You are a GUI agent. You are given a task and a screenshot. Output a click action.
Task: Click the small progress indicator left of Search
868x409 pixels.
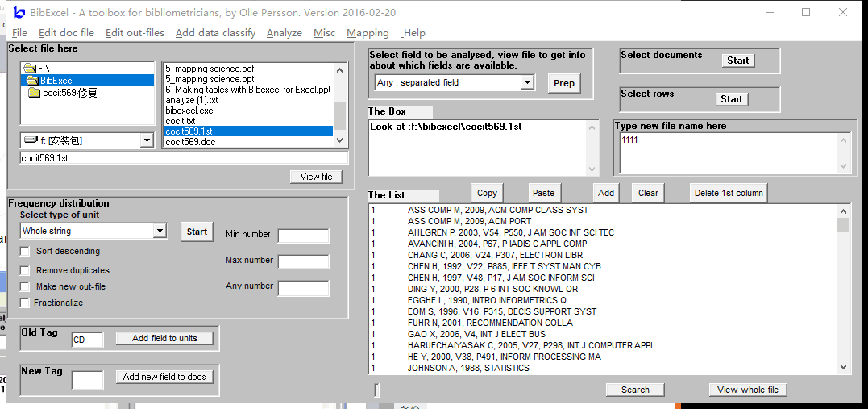pos(377,390)
